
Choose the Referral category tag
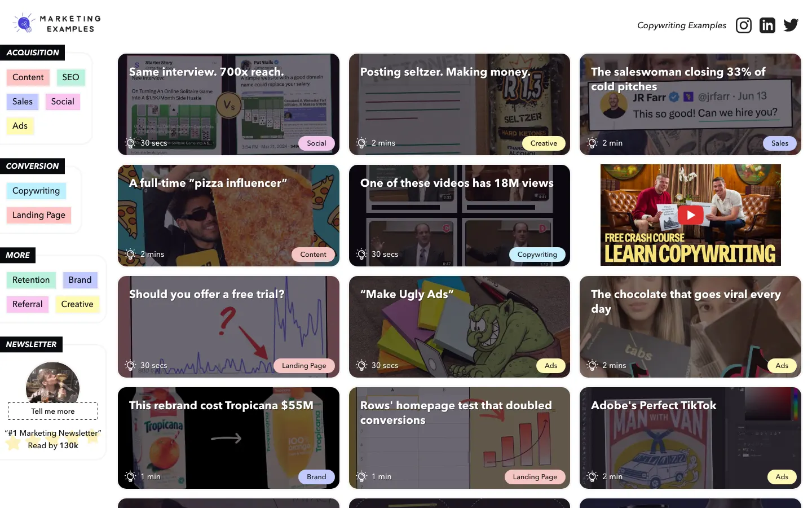28,304
